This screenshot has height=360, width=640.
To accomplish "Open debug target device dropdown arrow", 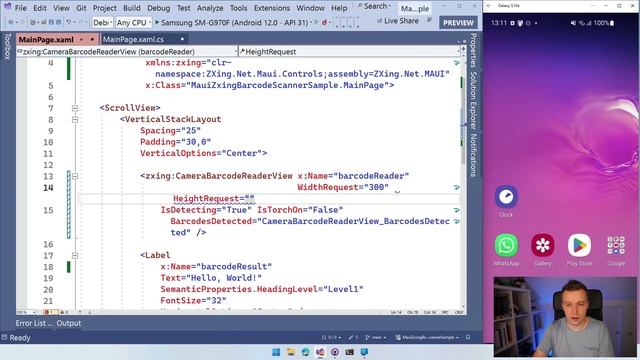I will click(x=311, y=22).
